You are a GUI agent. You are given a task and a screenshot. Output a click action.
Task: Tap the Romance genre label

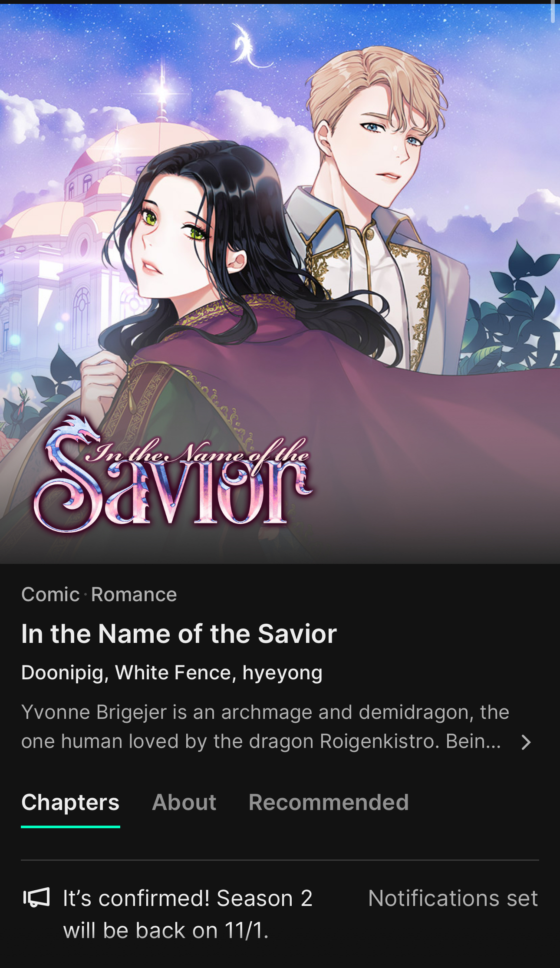pyautogui.click(x=134, y=594)
